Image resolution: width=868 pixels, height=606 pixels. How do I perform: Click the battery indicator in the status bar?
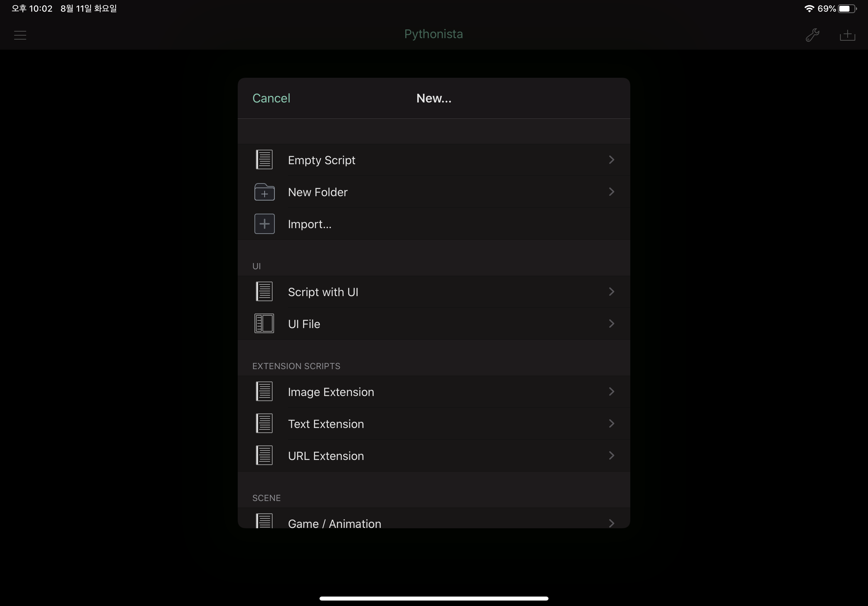pos(847,9)
